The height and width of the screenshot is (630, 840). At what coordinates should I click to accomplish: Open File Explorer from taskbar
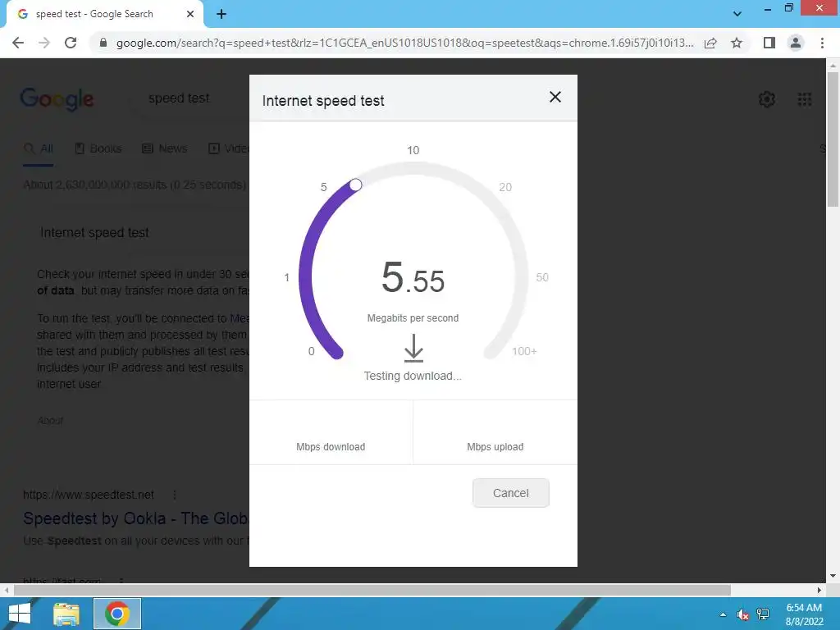66,614
